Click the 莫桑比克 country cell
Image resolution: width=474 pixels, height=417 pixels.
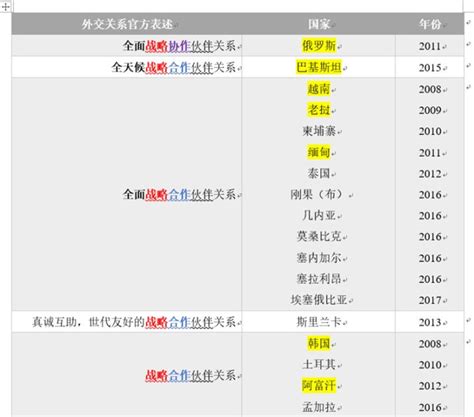point(319,236)
